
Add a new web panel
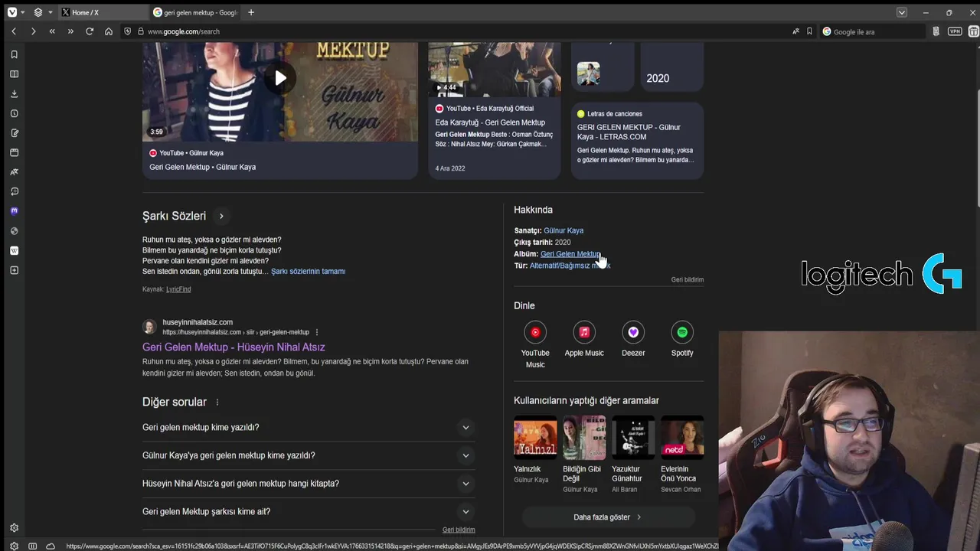coord(14,270)
